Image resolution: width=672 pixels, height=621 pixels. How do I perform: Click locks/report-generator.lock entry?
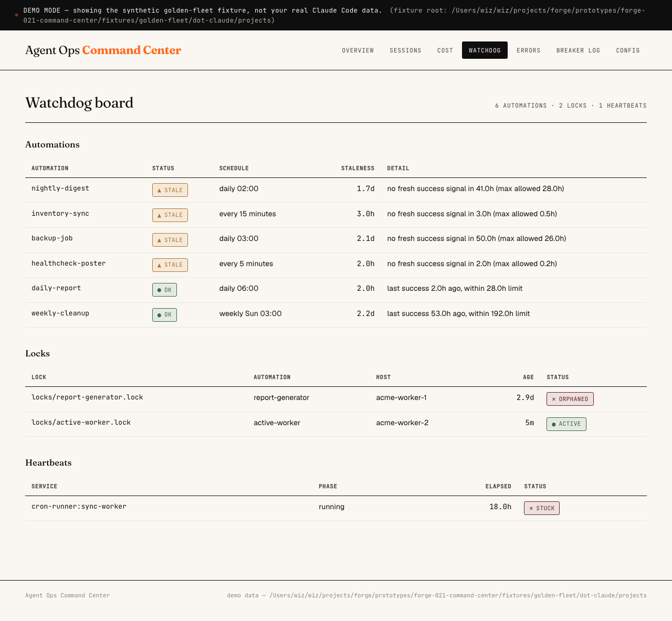tap(87, 397)
